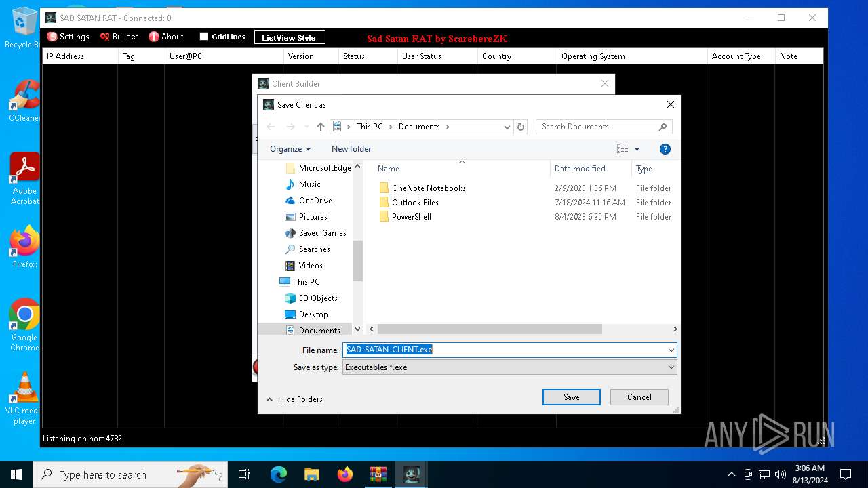Sort files by Type column header
Viewport: 868px width, 488px height.
tap(654, 169)
